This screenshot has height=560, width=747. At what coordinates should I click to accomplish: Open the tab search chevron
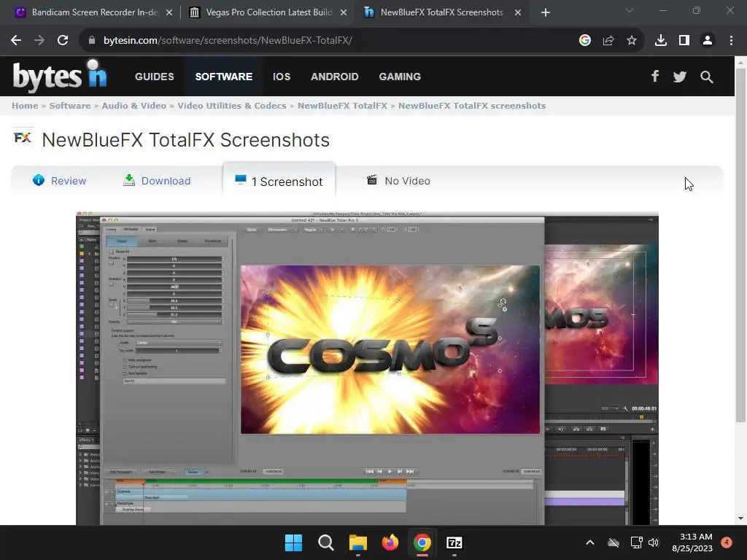630,10
